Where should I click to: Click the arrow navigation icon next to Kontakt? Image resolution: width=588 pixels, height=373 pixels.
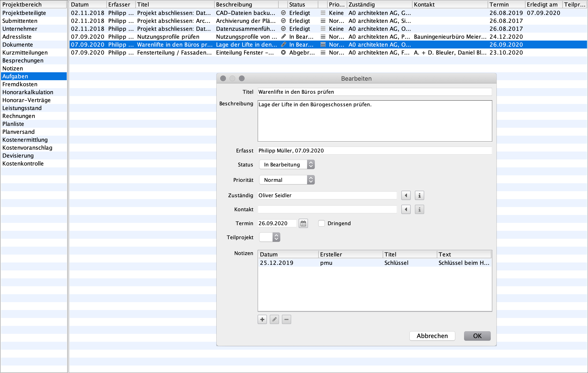pos(406,209)
